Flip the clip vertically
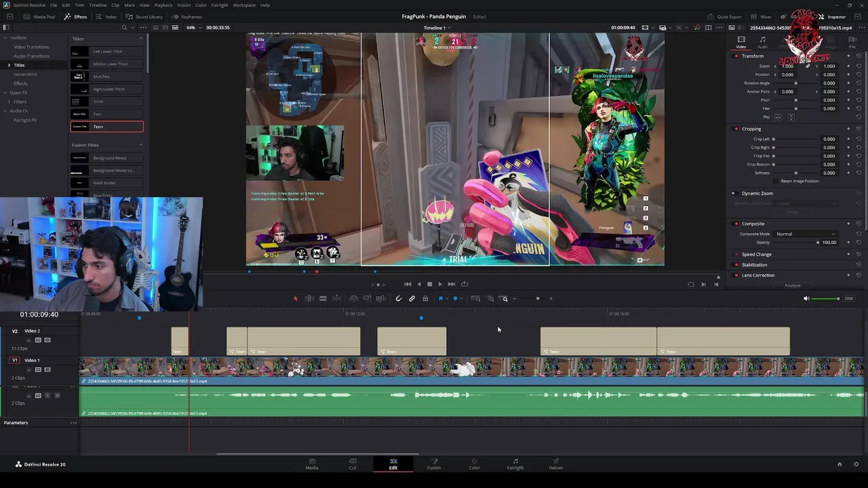 pos(791,117)
